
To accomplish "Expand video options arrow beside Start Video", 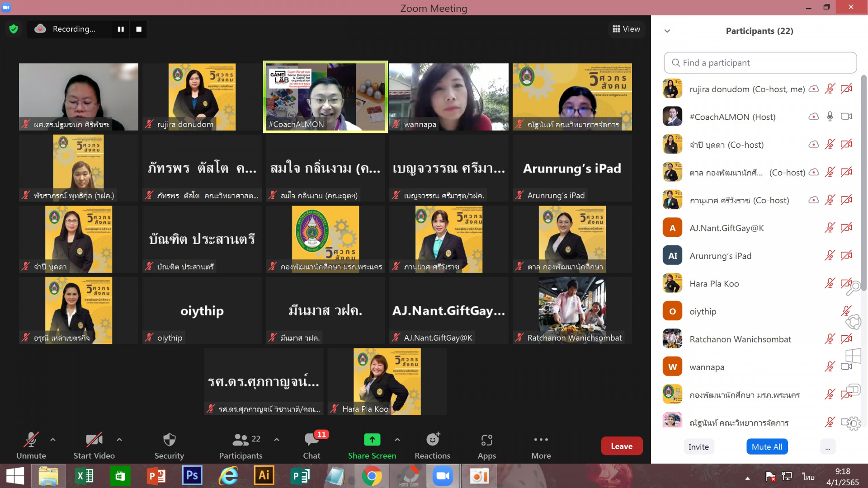I will pos(119,439).
